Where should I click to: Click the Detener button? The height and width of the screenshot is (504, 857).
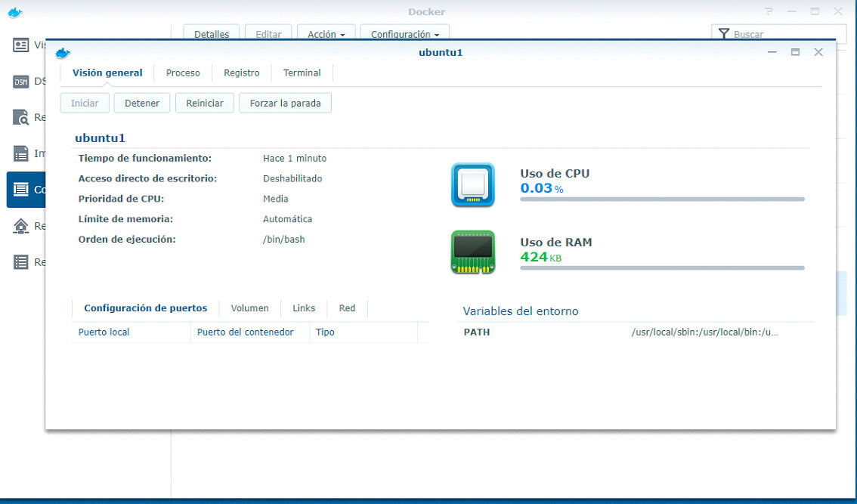pos(142,103)
